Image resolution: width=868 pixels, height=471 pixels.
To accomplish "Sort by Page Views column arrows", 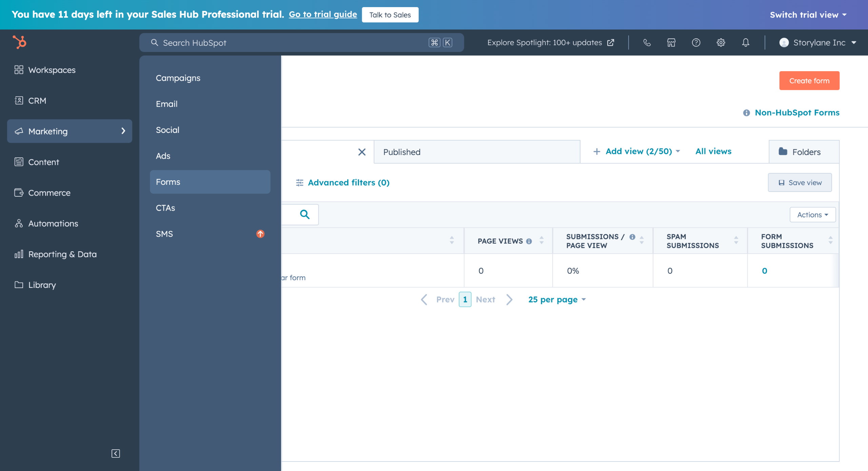I will point(541,240).
